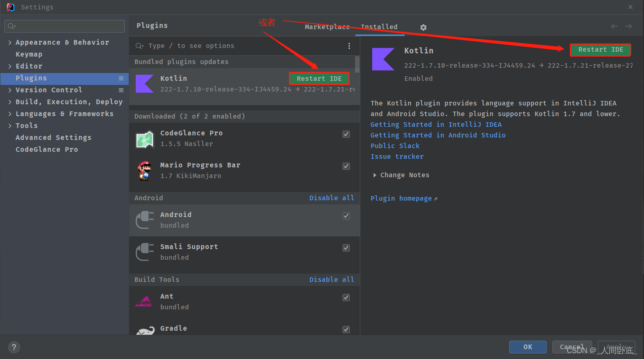Toggle the CodeGlance Pro plugin checkbox
The height and width of the screenshot is (359, 644).
click(x=346, y=134)
